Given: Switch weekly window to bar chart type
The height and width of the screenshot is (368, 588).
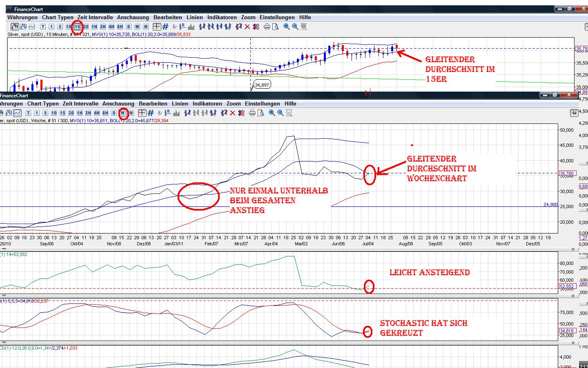Looking at the screenshot, I should pyautogui.click(x=9, y=113).
